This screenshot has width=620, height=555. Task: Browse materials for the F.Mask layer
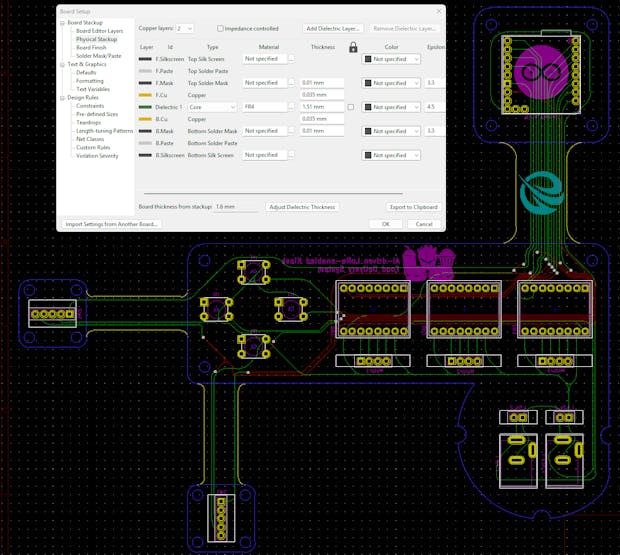[x=292, y=83]
